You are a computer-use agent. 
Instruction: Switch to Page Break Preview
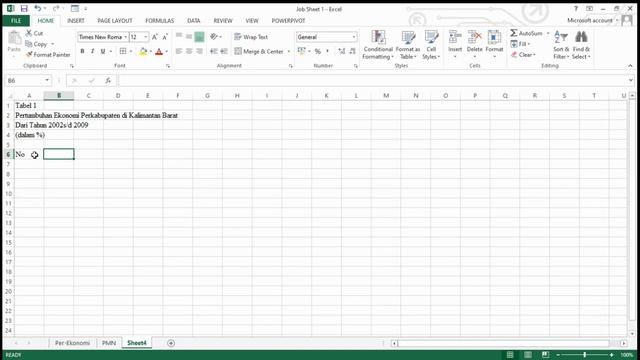pos(545,355)
